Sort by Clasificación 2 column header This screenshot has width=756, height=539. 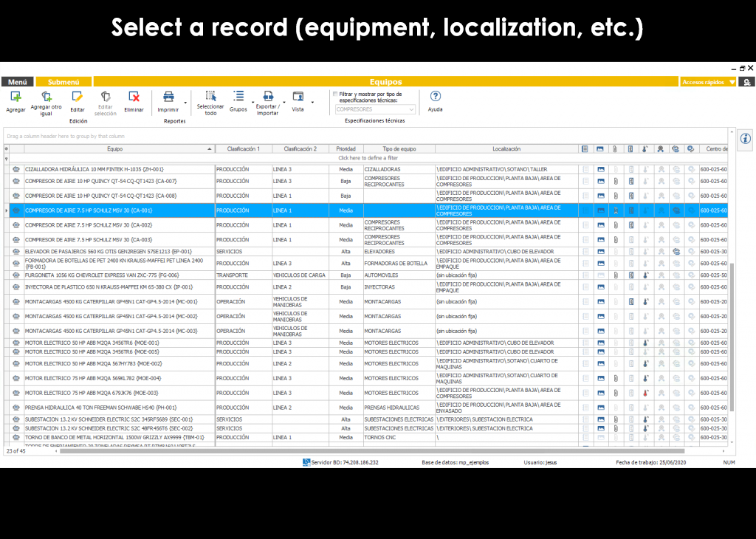300,149
